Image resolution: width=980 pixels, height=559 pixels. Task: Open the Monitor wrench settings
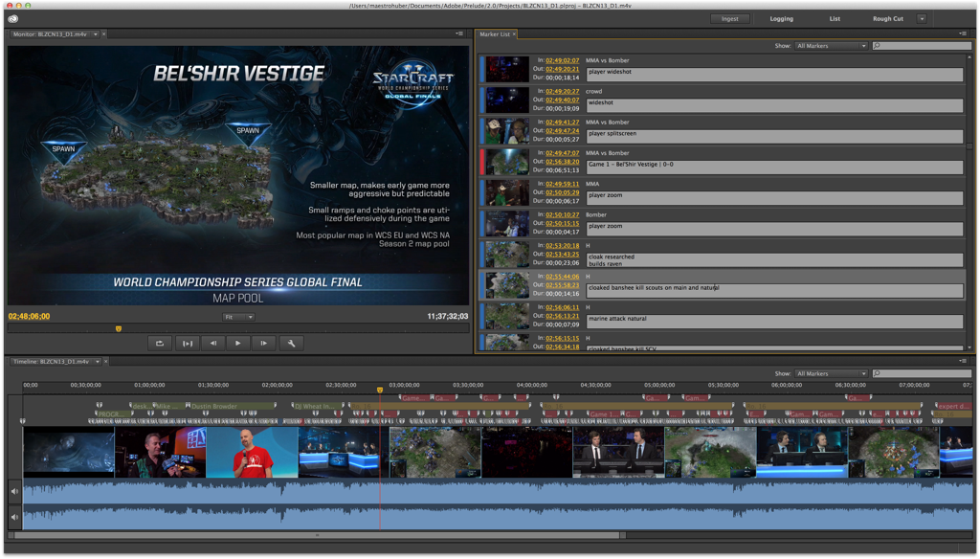[291, 343]
